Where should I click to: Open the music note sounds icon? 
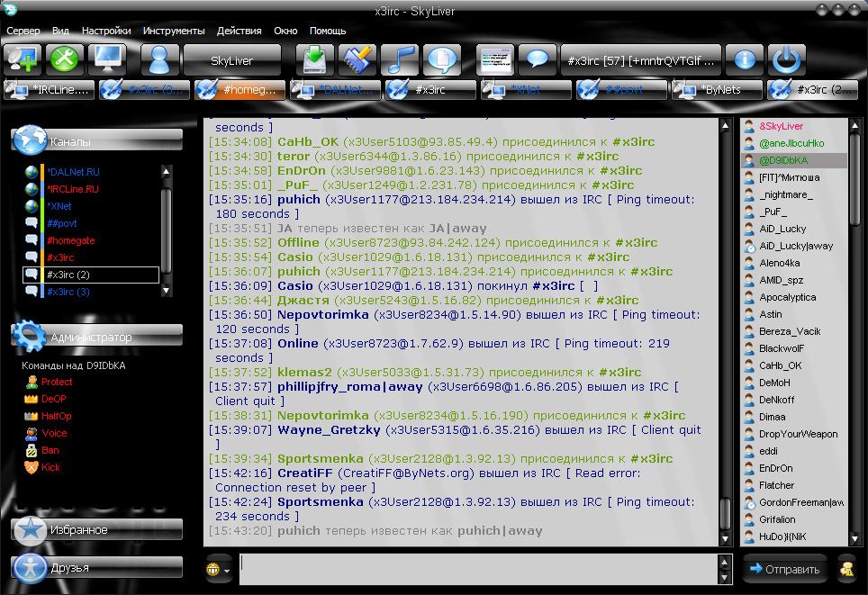click(x=400, y=59)
